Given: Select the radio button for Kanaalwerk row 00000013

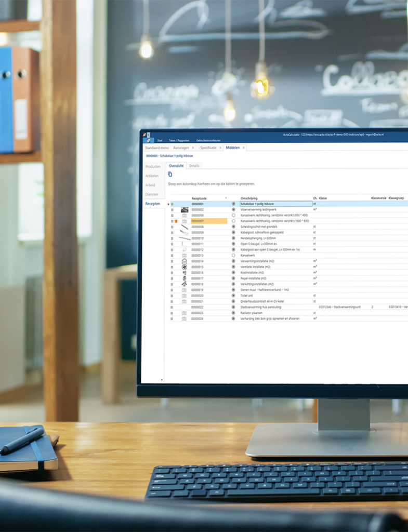Looking at the screenshot, I should pyautogui.click(x=233, y=256).
